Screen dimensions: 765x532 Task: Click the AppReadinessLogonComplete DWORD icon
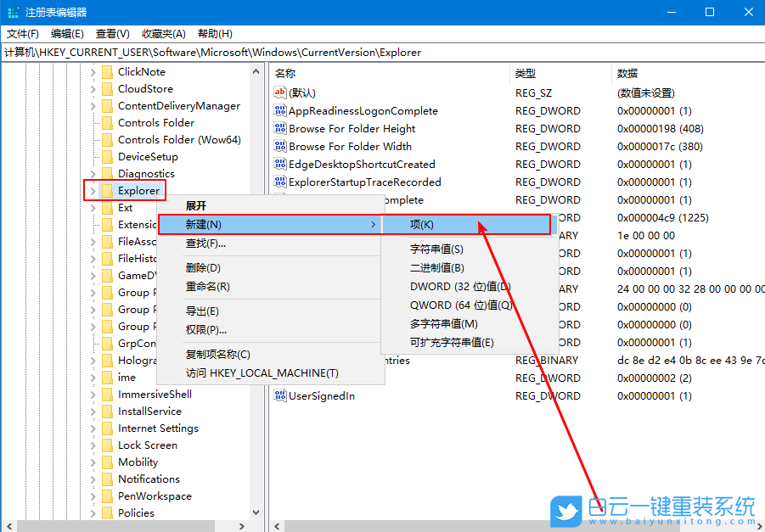point(281,110)
